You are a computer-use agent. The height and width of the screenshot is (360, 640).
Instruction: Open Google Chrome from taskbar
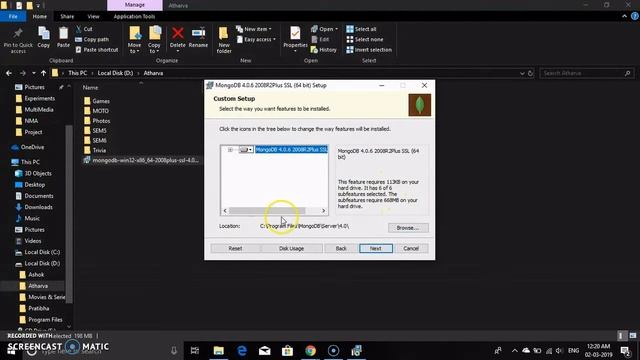pos(310,351)
